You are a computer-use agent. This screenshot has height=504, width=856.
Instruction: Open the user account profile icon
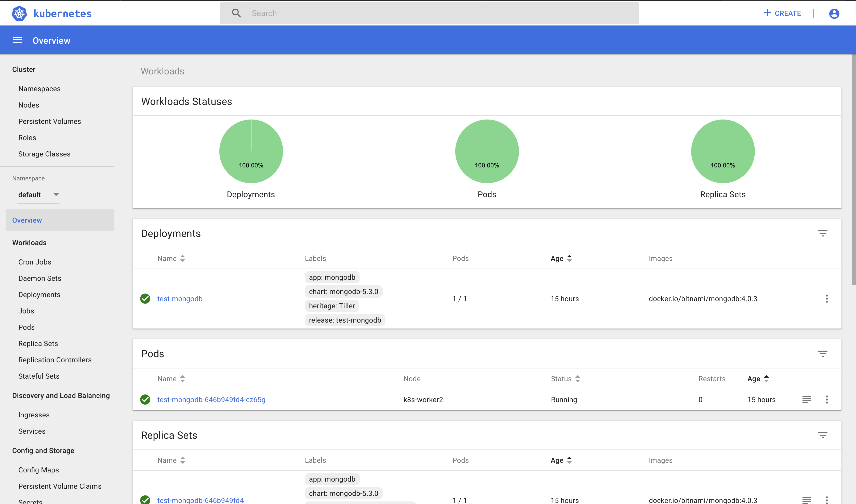point(834,13)
